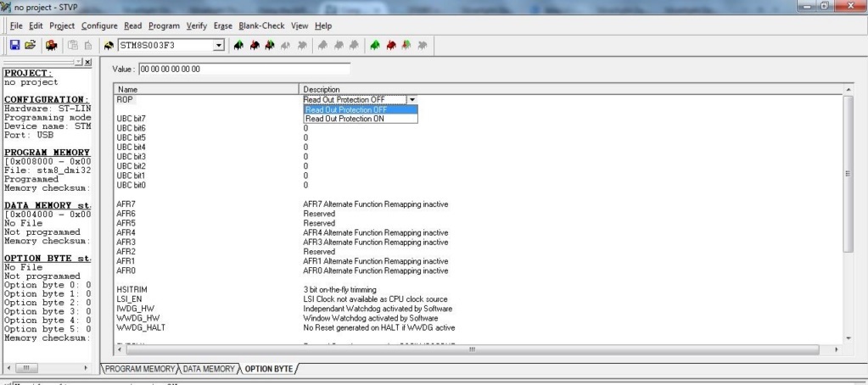Click Independant Watchdog activated by Software value
The height and width of the screenshot is (385, 868).
(x=378, y=309)
